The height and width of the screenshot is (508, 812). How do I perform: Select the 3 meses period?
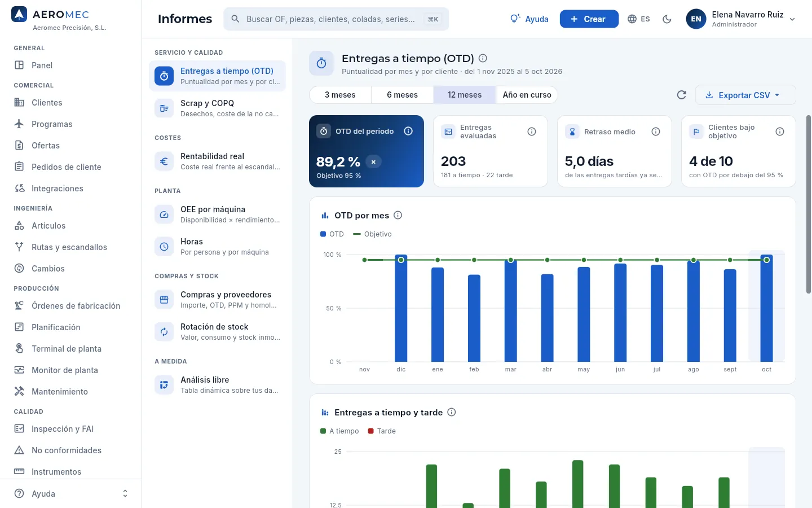pyautogui.click(x=340, y=95)
